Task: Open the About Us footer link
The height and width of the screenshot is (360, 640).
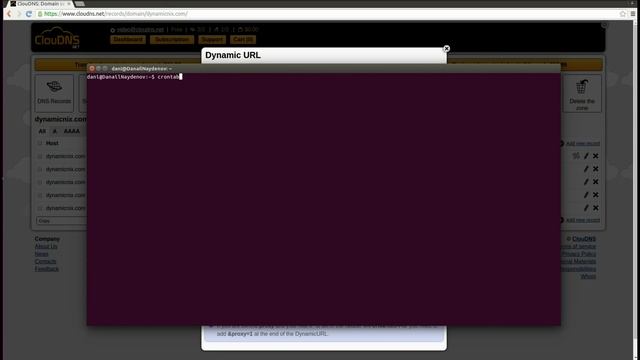Action: 46,247
